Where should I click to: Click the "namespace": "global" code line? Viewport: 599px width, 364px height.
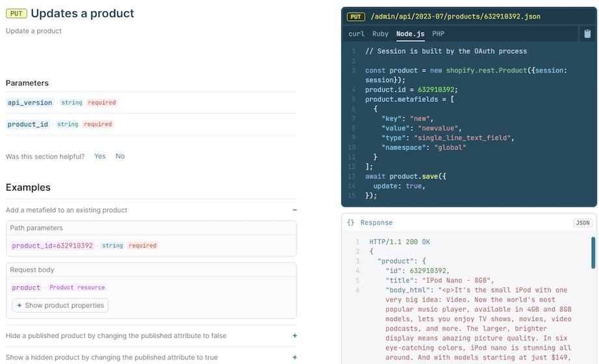point(423,148)
